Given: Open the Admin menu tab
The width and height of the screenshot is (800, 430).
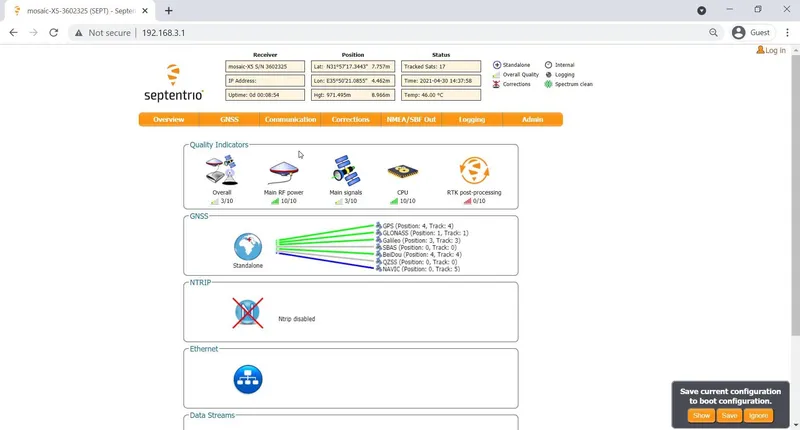Looking at the screenshot, I should (x=532, y=120).
